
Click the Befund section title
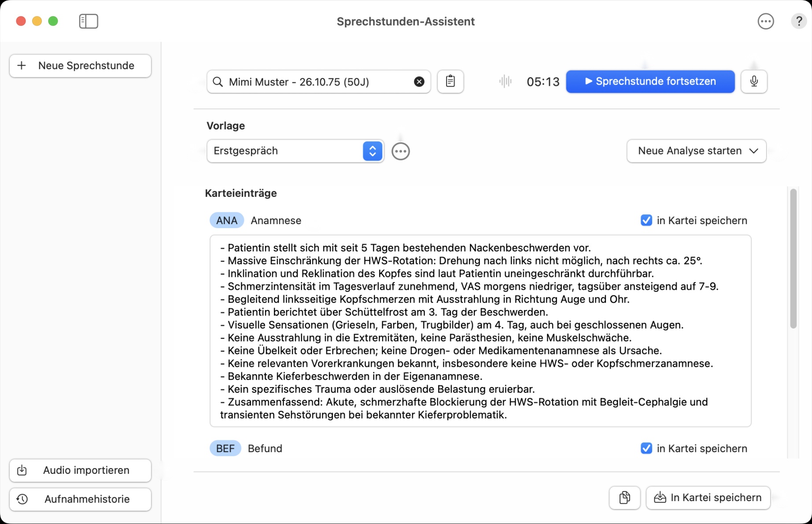tap(265, 448)
